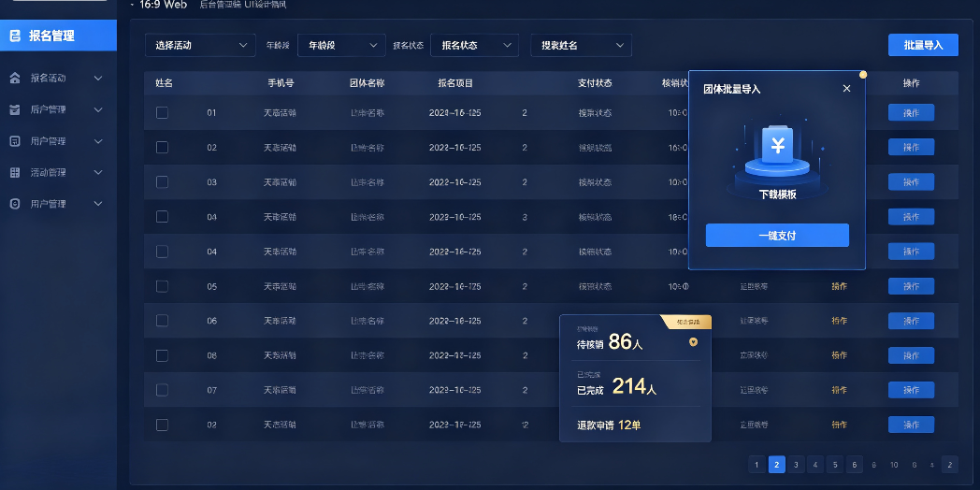Open the 搜索姓名 dropdown
980x490 pixels.
[x=582, y=45]
